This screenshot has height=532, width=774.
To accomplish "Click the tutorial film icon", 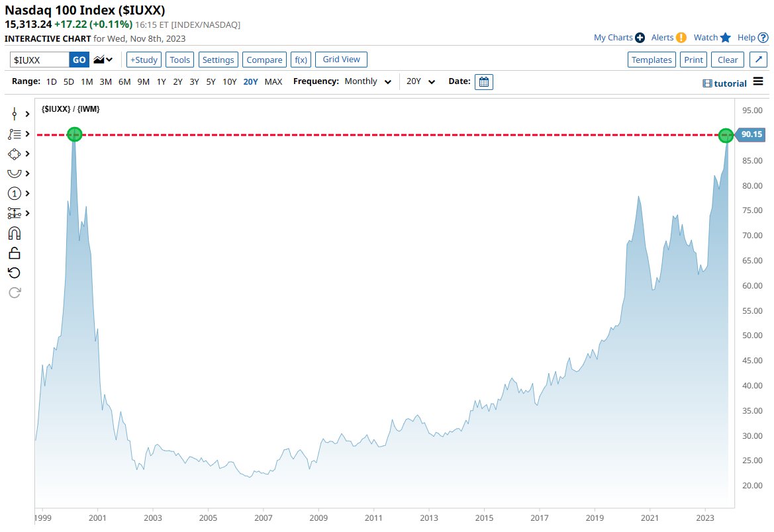I will tap(707, 84).
